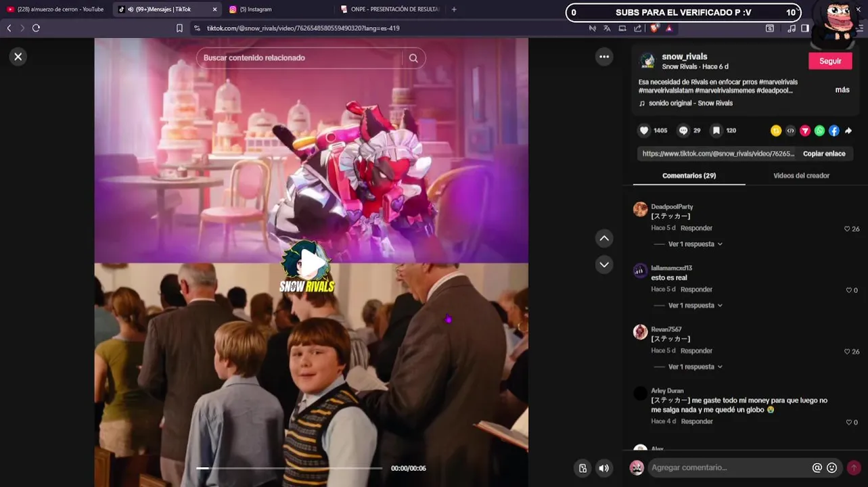The width and height of the screenshot is (868, 487).
Task: Bookmark this page in address bar
Action: coord(179,28)
